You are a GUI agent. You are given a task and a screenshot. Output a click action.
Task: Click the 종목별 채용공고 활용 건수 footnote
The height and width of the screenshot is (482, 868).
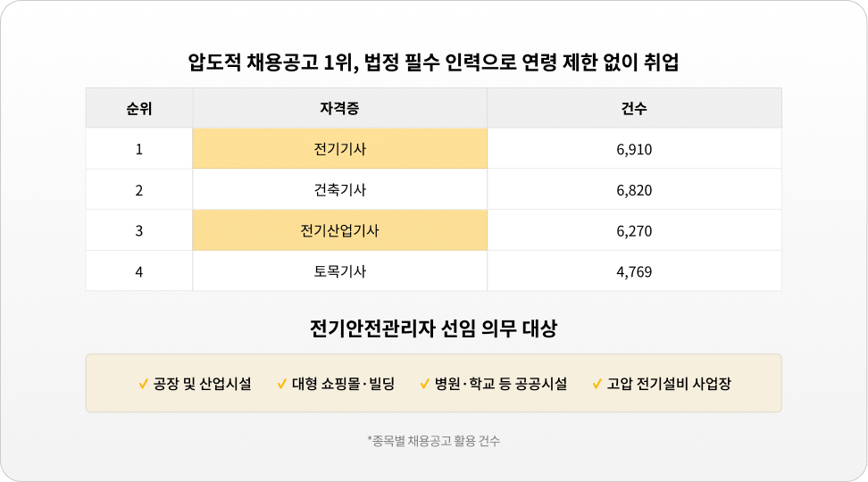tap(433, 441)
